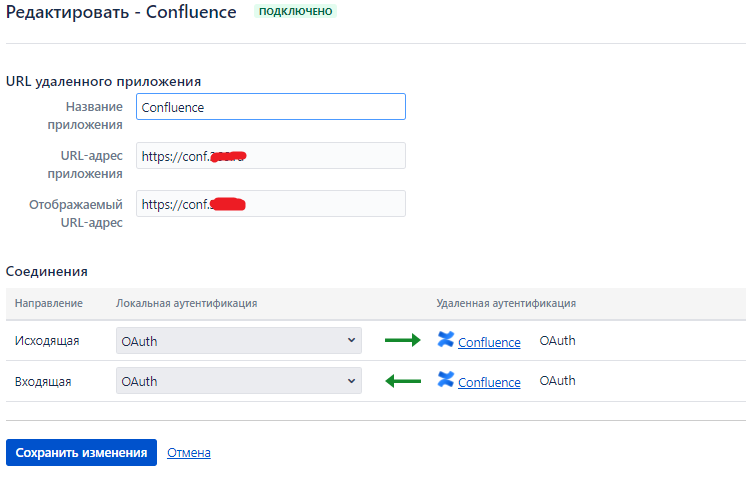Open the Confluence link in the Исходящая row
Image resolution: width=746 pixels, height=482 pixels.
click(489, 342)
